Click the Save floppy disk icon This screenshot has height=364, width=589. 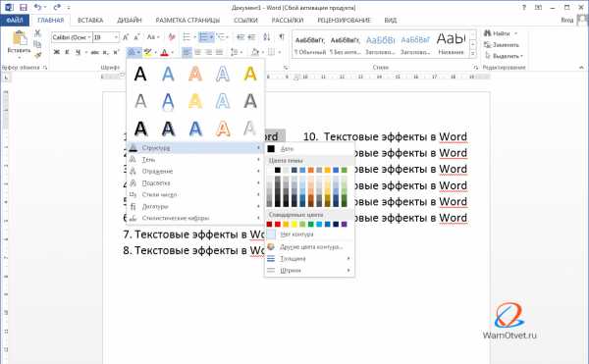coord(24,7)
